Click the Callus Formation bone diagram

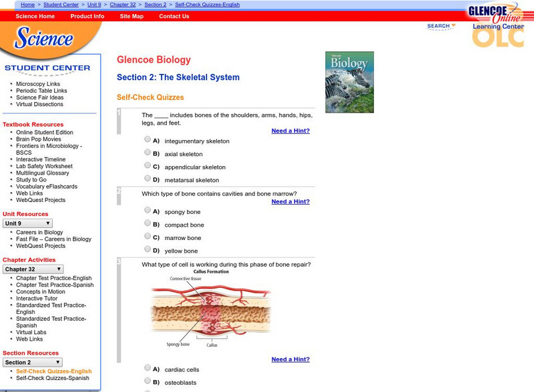(x=210, y=309)
